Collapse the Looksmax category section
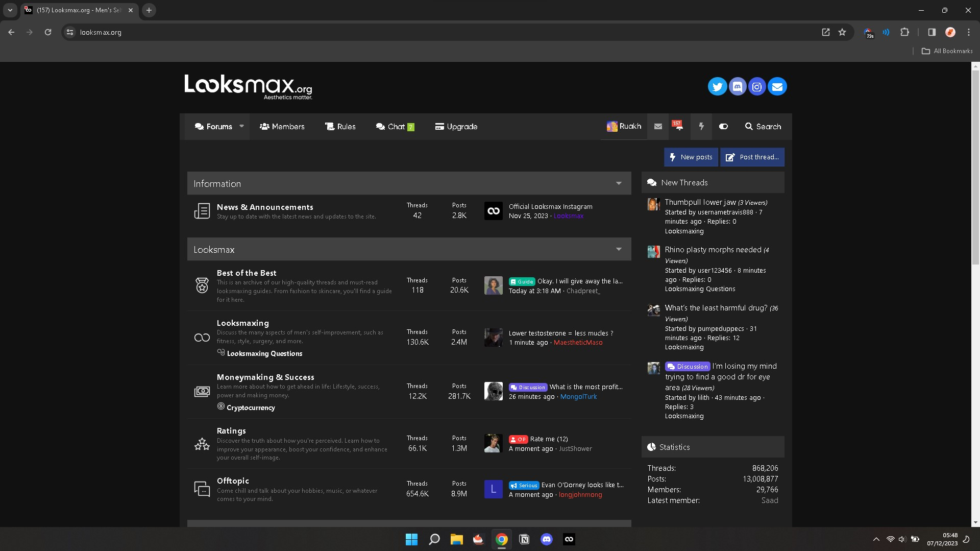This screenshot has height=551, width=980. (619, 249)
